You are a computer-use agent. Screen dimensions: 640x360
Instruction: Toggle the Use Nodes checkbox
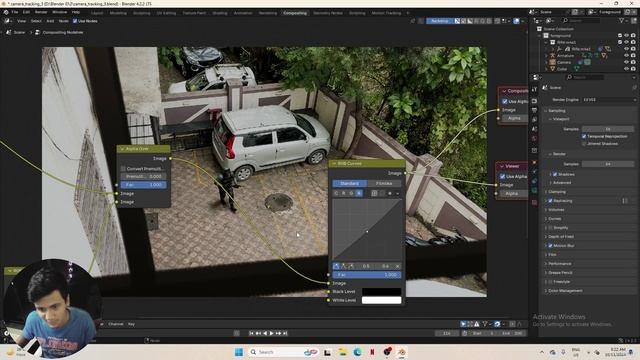(x=75, y=21)
